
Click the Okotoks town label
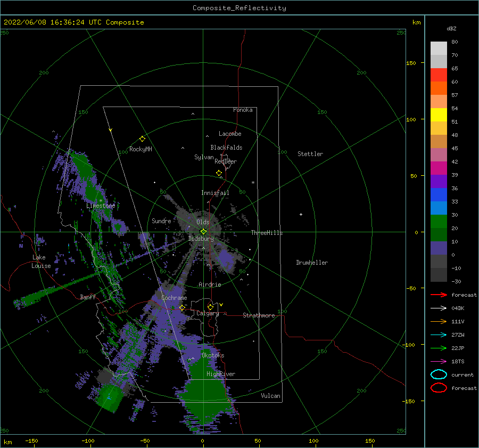(213, 355)
